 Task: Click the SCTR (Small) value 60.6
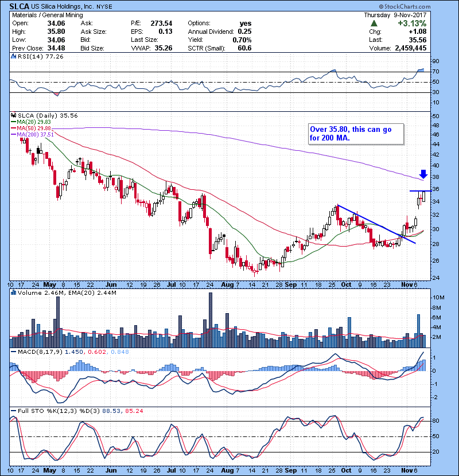[245, 48]
